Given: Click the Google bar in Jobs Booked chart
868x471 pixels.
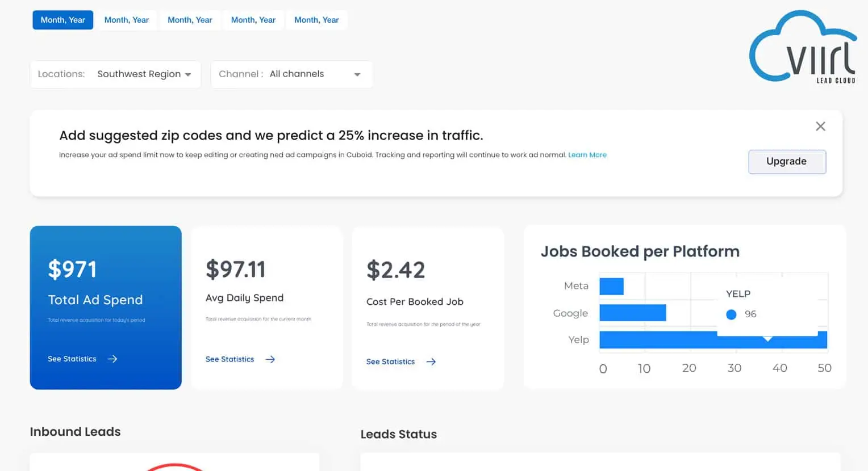Looking at the screenshot, I should click(632, 313).
